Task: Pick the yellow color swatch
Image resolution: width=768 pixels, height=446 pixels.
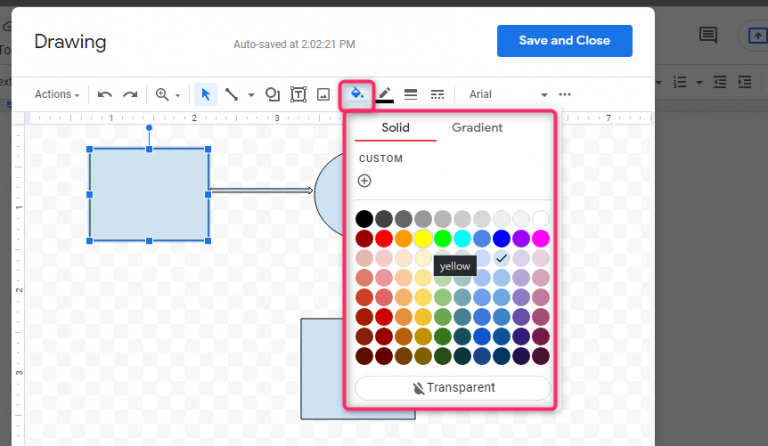Action: coord(423,238)
